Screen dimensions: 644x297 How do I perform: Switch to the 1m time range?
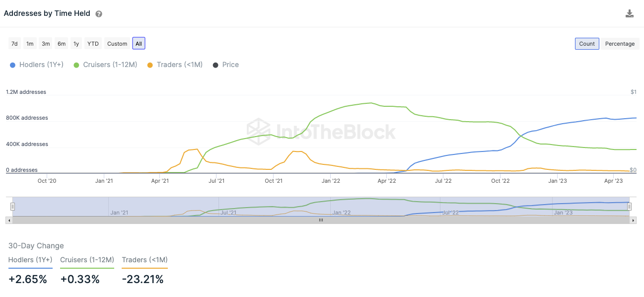(x=30, y=44)
